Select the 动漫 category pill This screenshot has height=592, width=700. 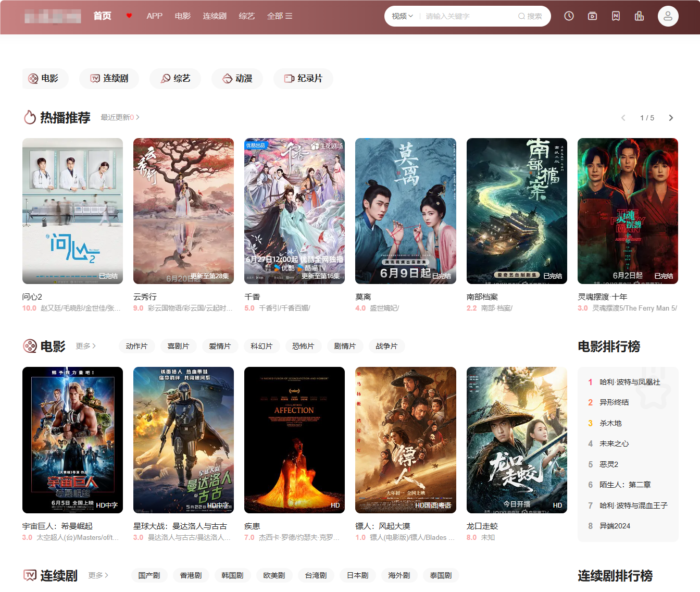click(237, 78)
